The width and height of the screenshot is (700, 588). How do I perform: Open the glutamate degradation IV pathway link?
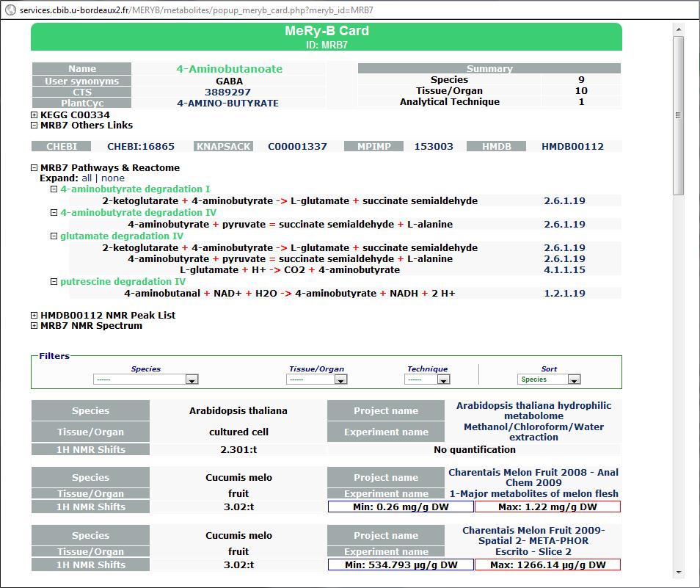pyautogui.click(x=122, y=236)
